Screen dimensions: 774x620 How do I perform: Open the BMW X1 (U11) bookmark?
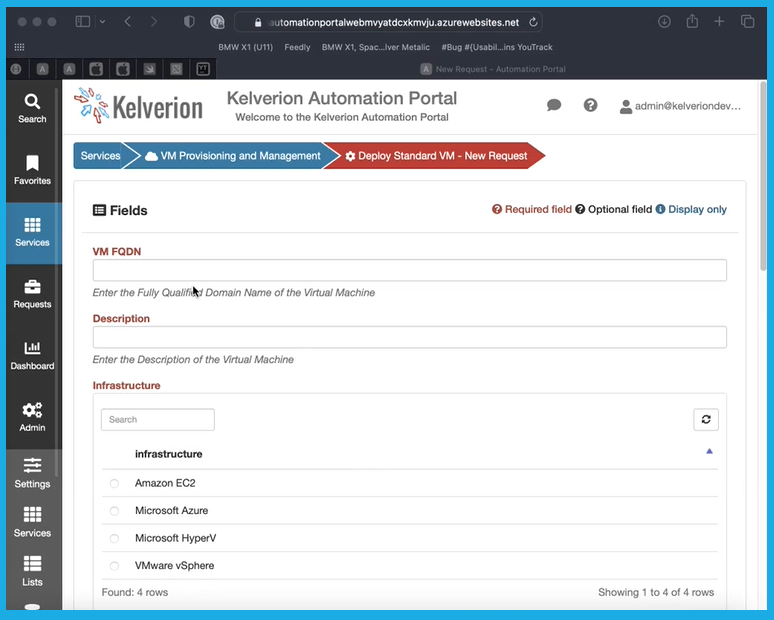[245, 47]
